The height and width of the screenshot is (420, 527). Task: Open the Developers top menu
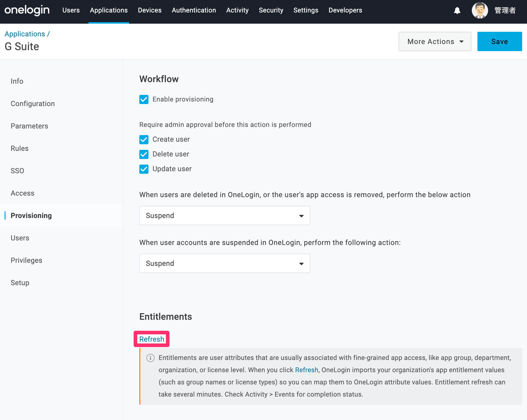(x=345, y=10)
